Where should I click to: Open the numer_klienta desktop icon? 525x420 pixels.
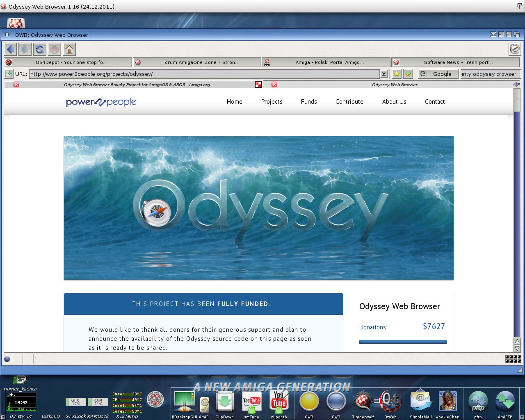click(x=20, y=382)
